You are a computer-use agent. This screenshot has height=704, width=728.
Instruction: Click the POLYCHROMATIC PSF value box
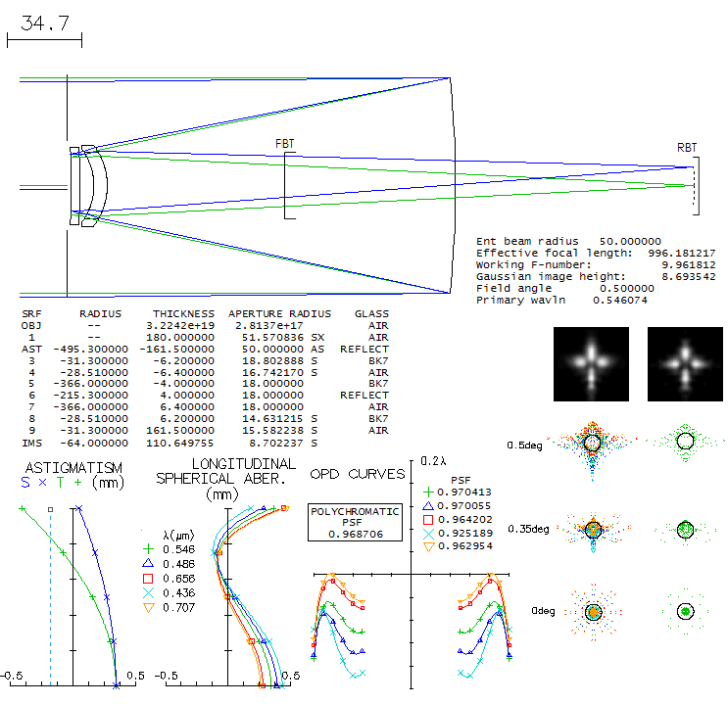tap(355, 523)
